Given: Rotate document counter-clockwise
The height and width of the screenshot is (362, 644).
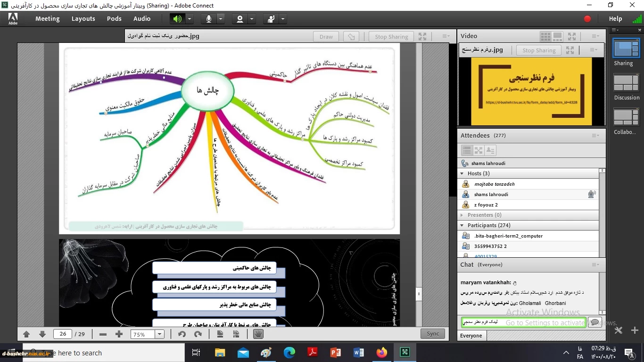Looking at the screenshot, I should click(182, 334).
